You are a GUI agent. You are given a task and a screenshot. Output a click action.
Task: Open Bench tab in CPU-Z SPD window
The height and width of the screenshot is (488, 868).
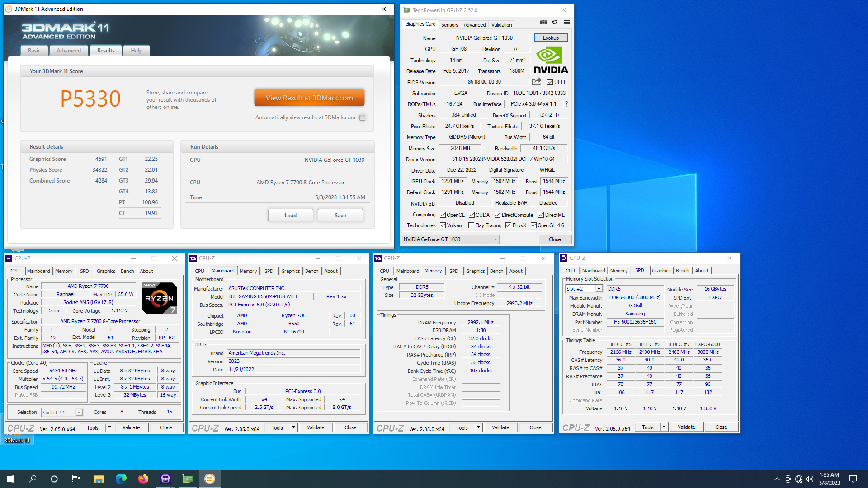click(682, 271)
